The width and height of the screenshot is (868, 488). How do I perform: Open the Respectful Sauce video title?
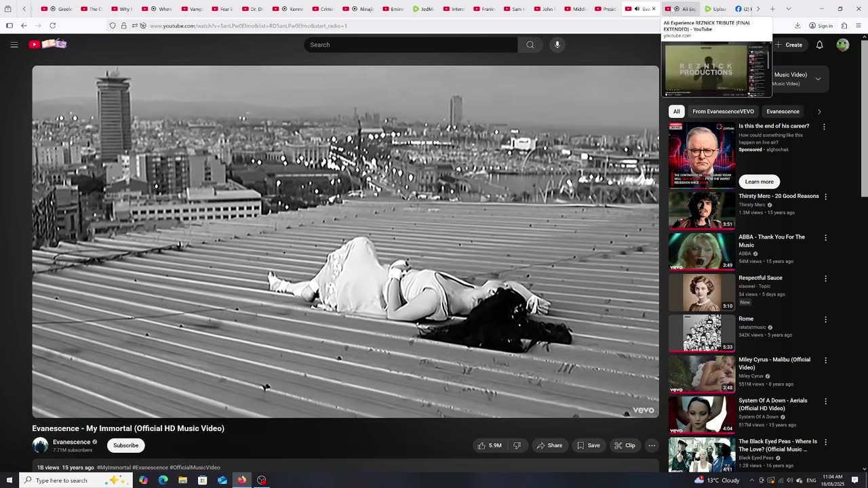[x=760, y=278]
